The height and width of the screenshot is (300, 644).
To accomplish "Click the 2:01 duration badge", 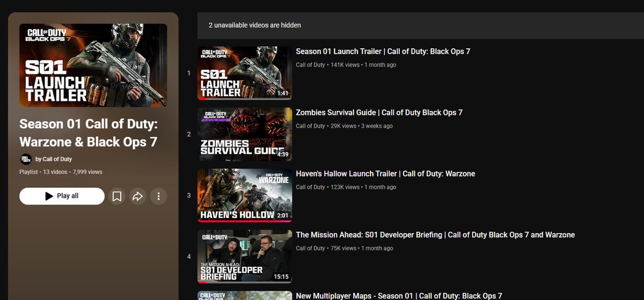I will click(283, 216).
